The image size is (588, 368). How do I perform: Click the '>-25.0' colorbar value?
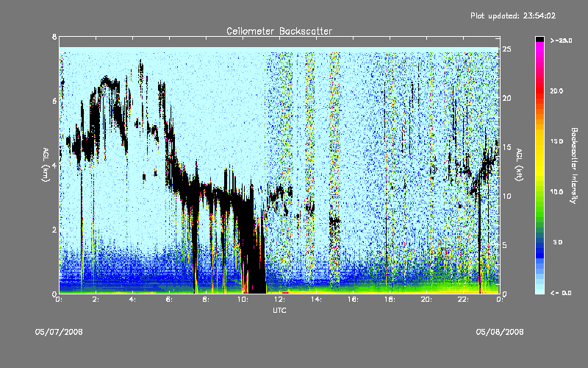pyautogui.click(x=561, y=40)
